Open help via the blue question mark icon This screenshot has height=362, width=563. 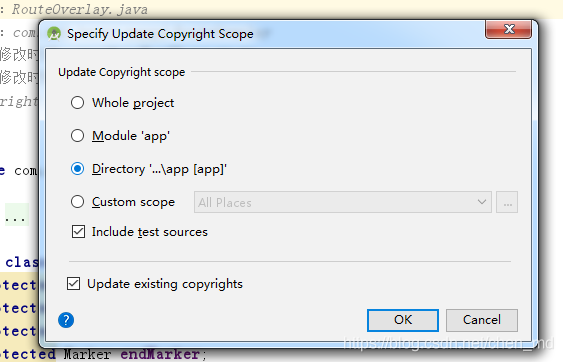point(66,320)
